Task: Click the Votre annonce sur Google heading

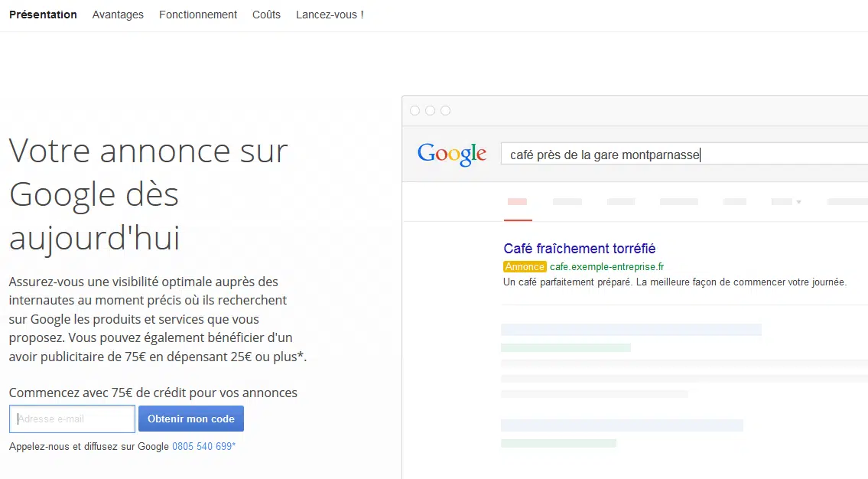Action: 148,194
